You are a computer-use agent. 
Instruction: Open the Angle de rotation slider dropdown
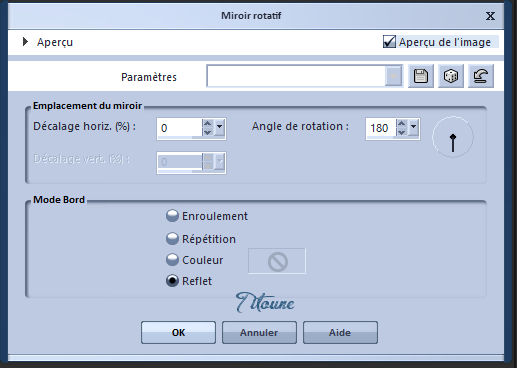413,127
